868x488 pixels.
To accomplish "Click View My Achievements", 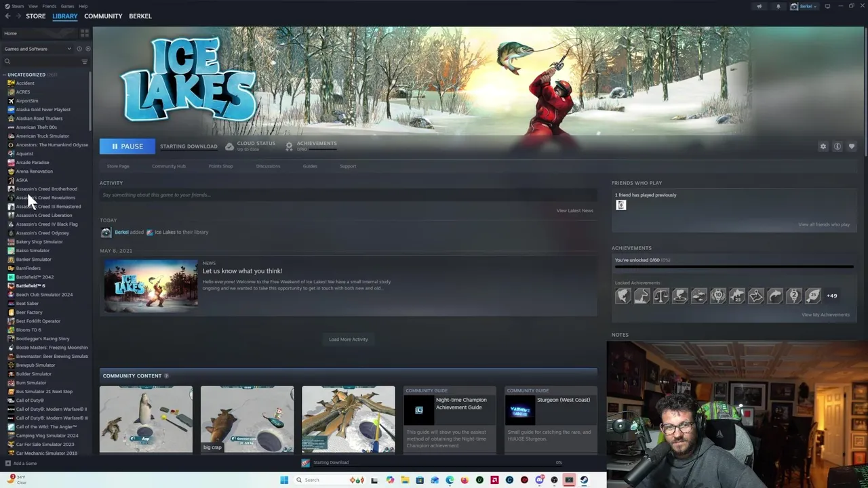I will [825, 314].
